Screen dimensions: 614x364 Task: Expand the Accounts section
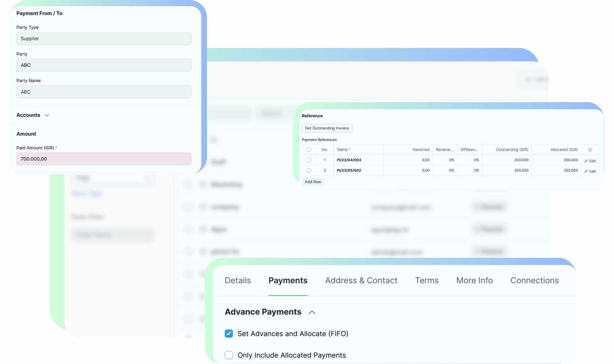pyautogui.click(x=47, y=115)
